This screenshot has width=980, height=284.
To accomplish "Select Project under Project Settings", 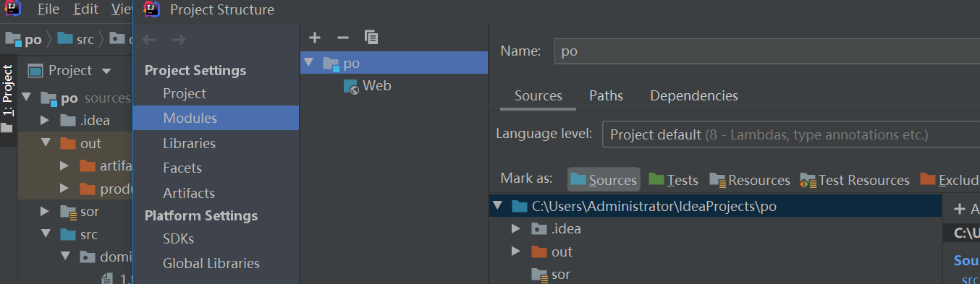I will click(x=185, y=93).
